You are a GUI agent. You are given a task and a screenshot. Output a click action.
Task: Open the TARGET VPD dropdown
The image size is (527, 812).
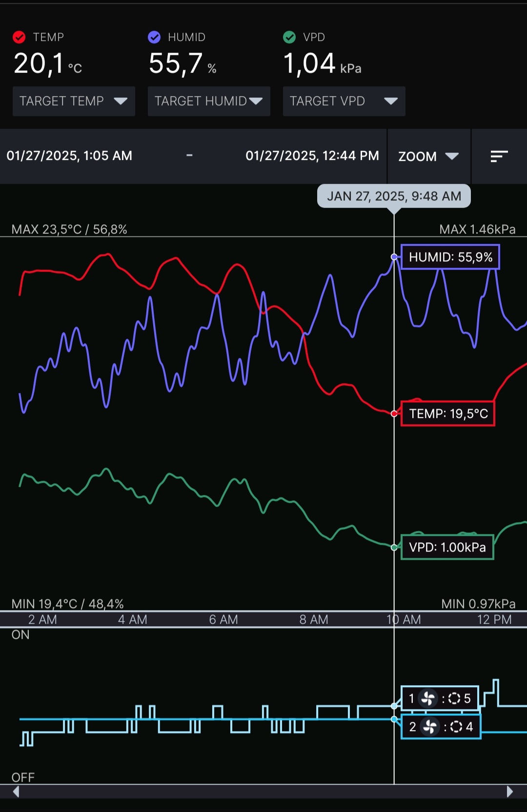click(344, 101)
